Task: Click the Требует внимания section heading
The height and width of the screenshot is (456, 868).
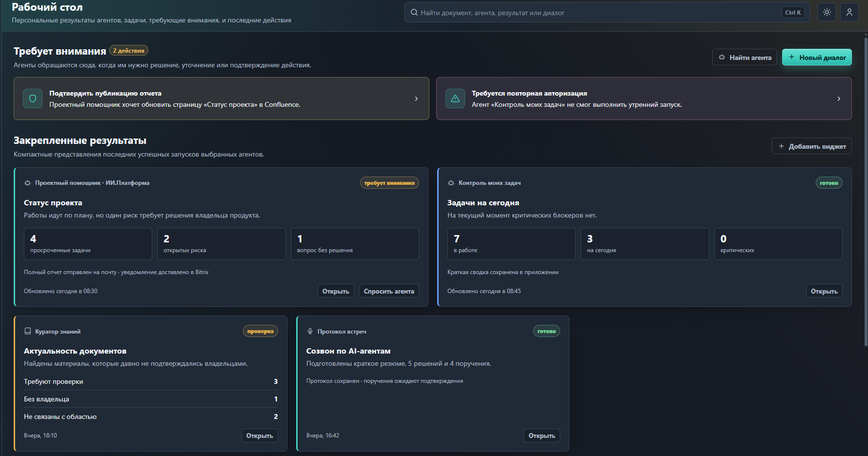Action: click(x=60, y=51)
